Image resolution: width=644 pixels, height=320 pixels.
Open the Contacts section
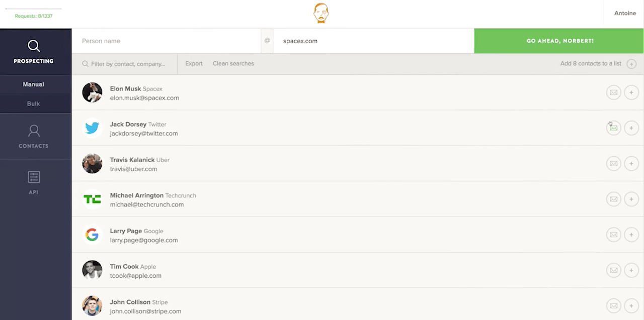pos(34,137)
